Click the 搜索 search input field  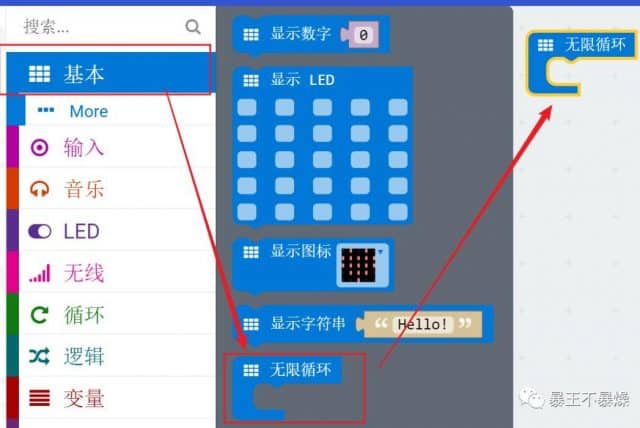point(102,27)
